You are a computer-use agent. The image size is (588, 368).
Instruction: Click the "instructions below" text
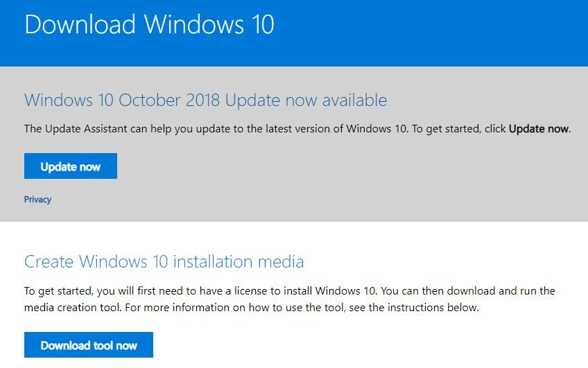coord(434,307)
